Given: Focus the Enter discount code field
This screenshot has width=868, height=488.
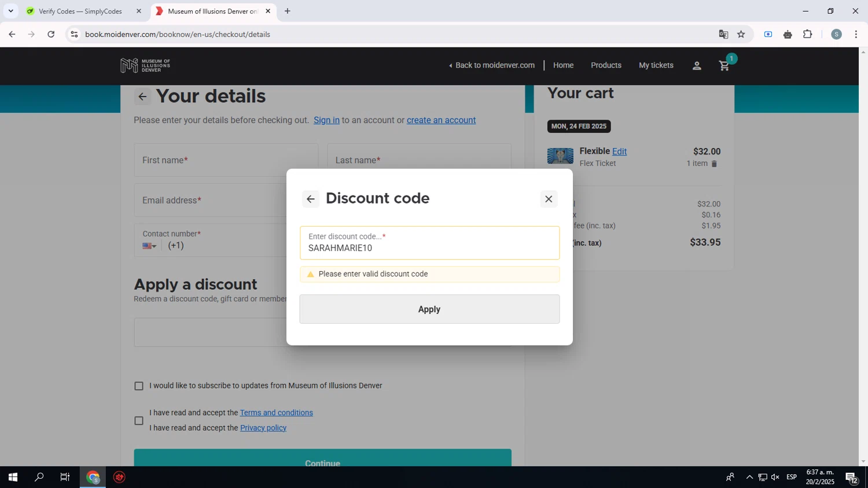Looking at the screenshot, I should point(429,243).
